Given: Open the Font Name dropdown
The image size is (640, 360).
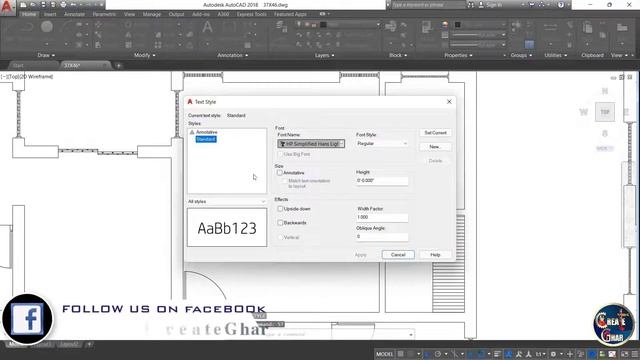Looking at the screenshot, I should point(311,144).
